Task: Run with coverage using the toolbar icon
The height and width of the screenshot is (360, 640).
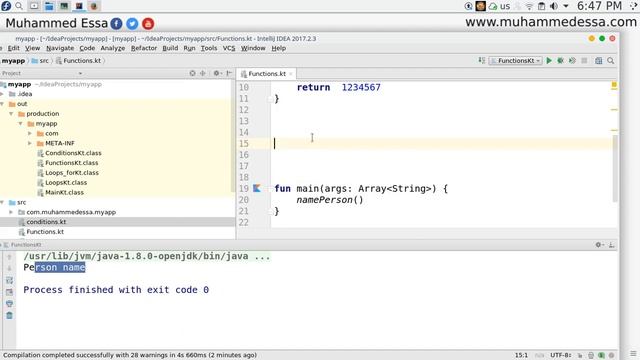Action: (572, 60)
